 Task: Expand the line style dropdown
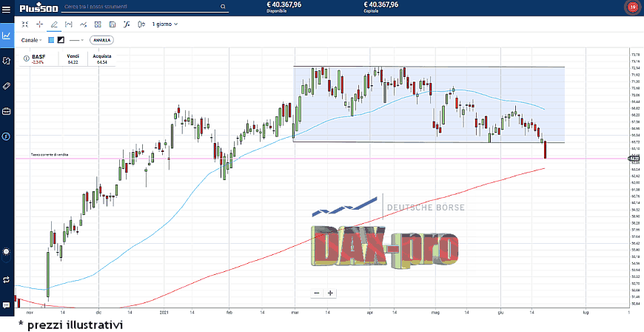(76, 40)
